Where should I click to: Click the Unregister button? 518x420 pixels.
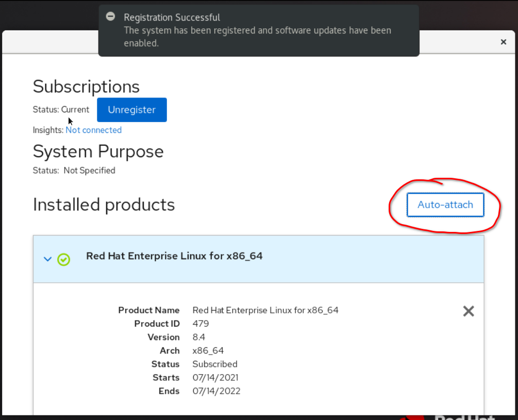pos(132,110)
